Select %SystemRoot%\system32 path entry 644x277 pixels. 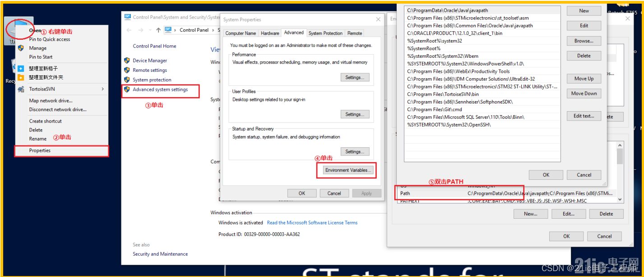482,41
